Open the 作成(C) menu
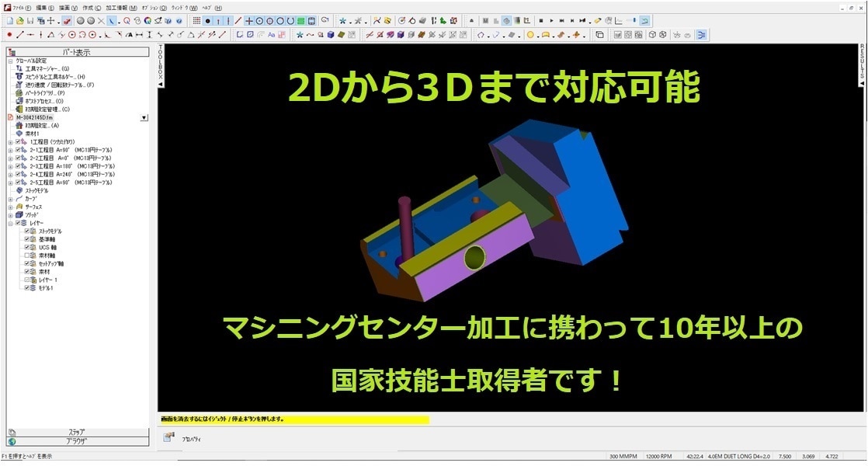The height and width of the screenshot is (466, 868). pos(92,8)
